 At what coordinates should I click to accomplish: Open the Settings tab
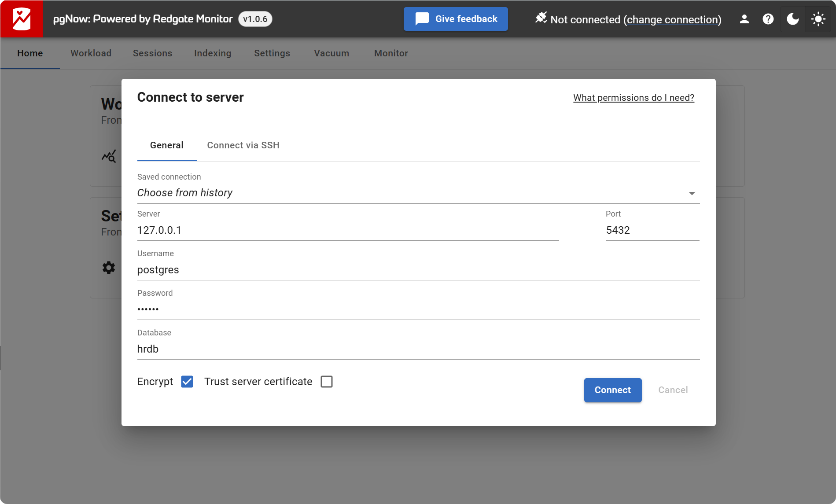point(272,53)
